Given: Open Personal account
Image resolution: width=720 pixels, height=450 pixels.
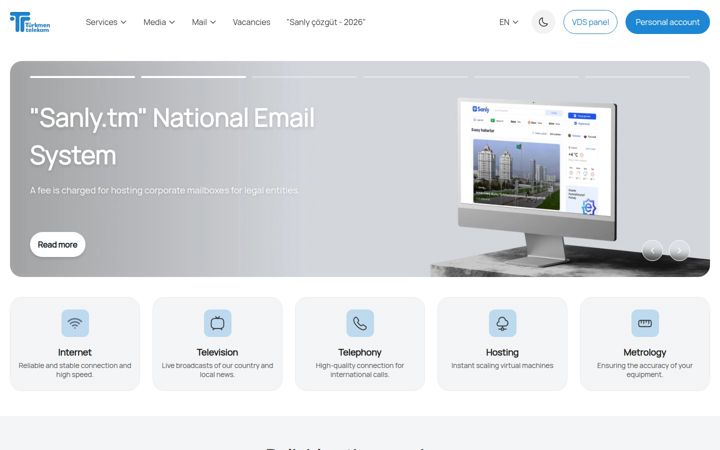Looking at the screenshot, I should [667, 22].
